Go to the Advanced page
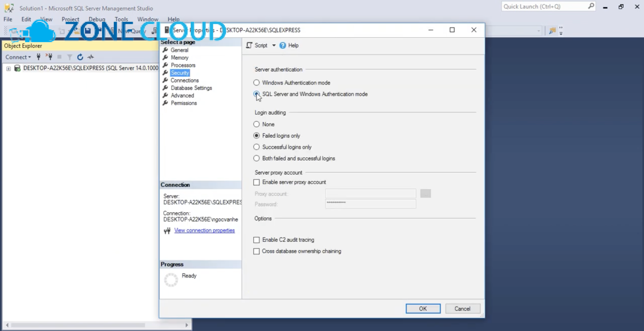644x331 pixels. 182,95
